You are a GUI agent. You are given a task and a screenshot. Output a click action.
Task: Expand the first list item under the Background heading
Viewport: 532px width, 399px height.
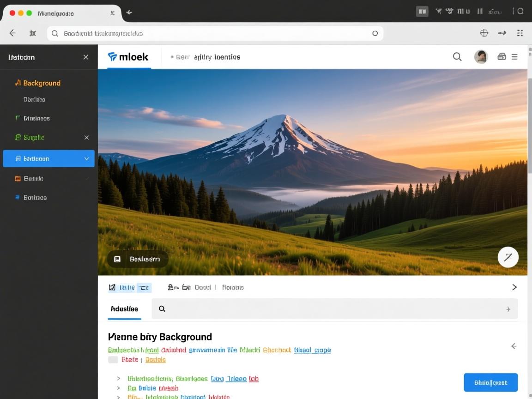pos(118,379)
